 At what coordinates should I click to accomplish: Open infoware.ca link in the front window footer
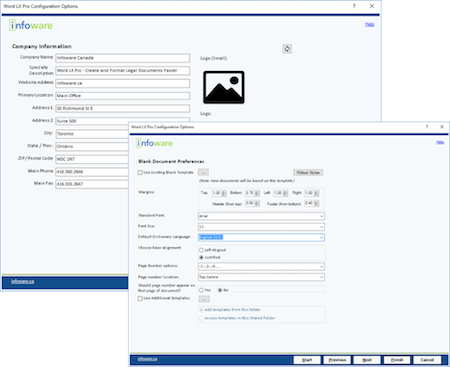click(147, 359)
